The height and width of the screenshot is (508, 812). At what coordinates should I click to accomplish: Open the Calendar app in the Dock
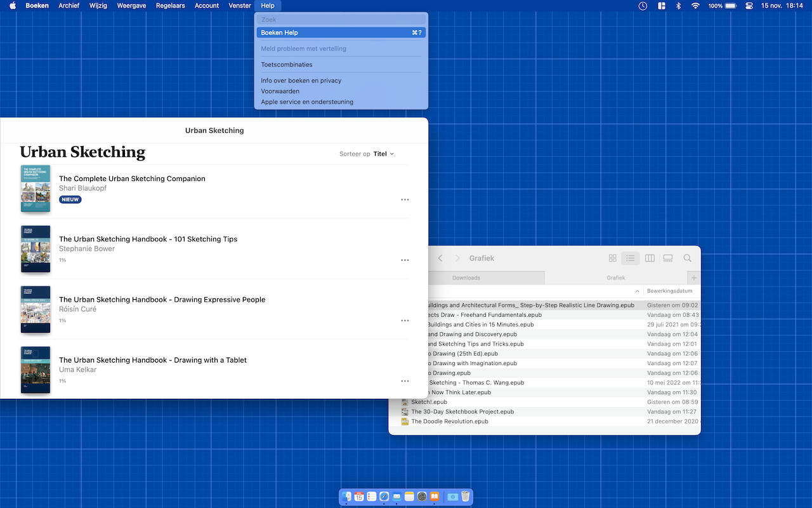pyautogui.click(x=359, y=497)
